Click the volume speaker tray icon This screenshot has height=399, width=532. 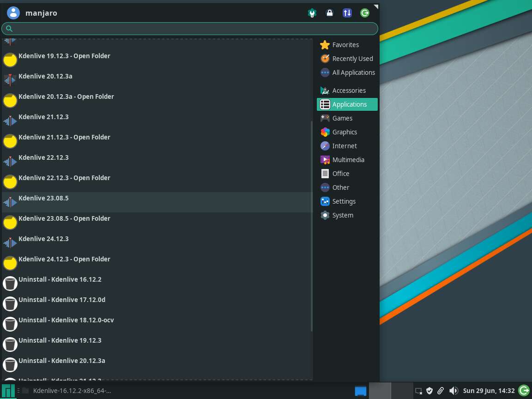pyautogui.click(x=453, y=391)
